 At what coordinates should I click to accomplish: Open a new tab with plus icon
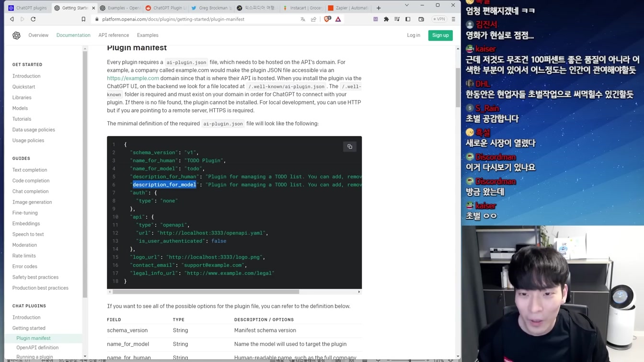pyautogui.click(x=379, y=8)
